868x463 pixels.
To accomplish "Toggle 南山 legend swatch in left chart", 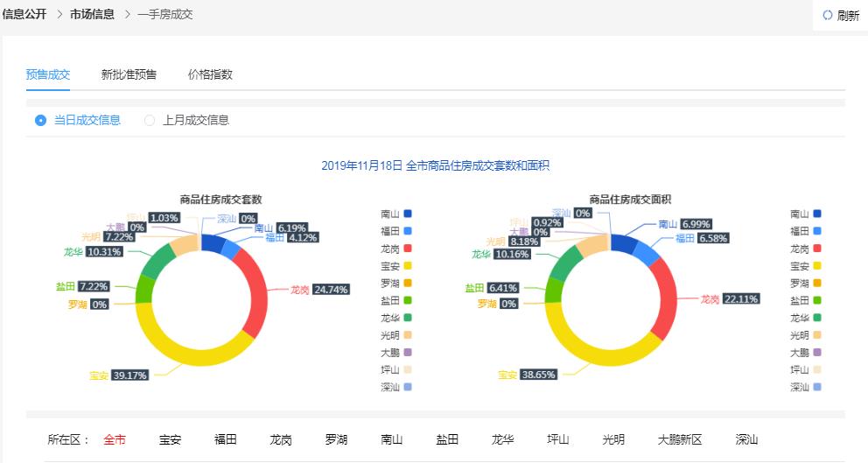I will point(407,214).
